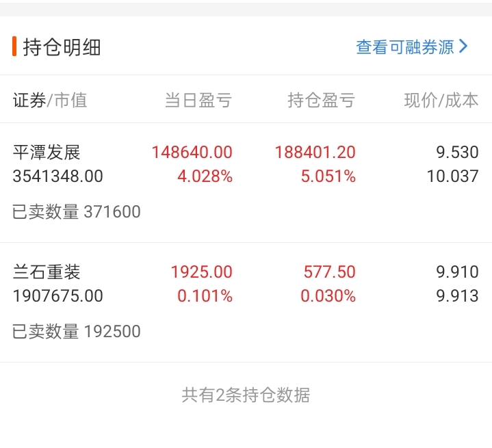Tap the 持仓明细 section title

click(x=62, y=47)
